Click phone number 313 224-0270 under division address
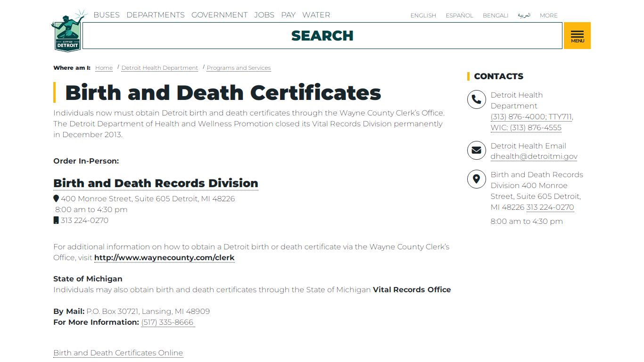644x362 pixels. pyautogui.click(x=84, y=220)
